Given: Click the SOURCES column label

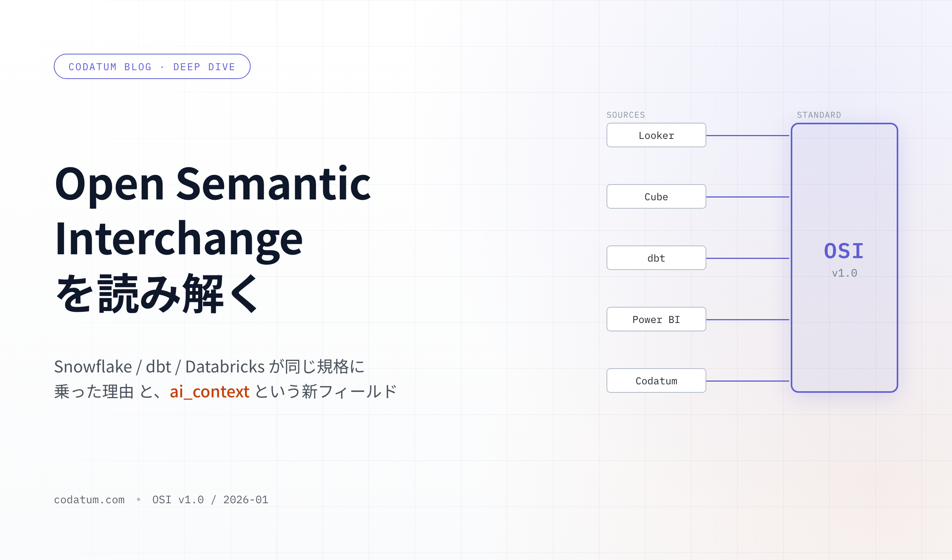Looking at the screenshot, I should (x=626, y=115).
